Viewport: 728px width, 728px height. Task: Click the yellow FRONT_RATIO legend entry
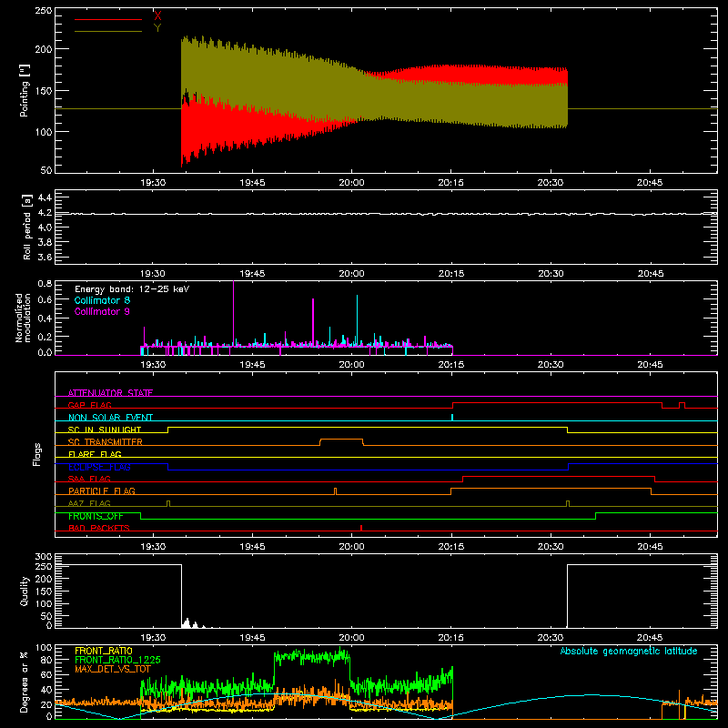click(x=104, y=651)
